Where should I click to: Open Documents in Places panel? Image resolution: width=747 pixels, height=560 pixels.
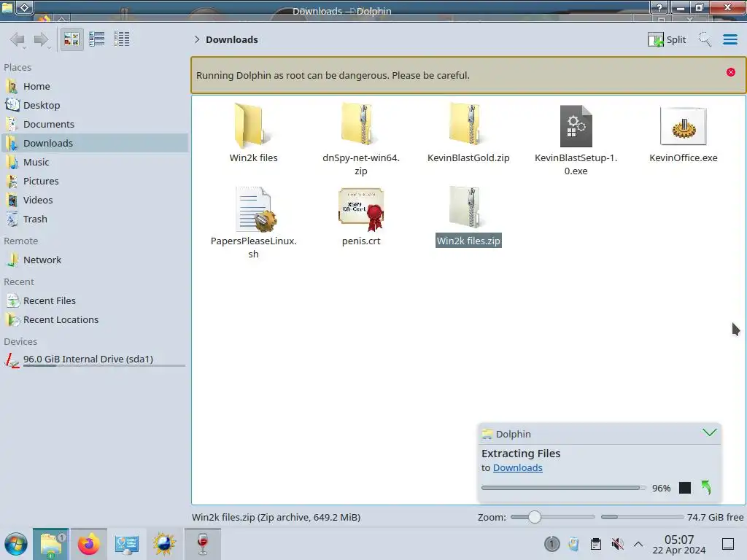tap(96, 124)
